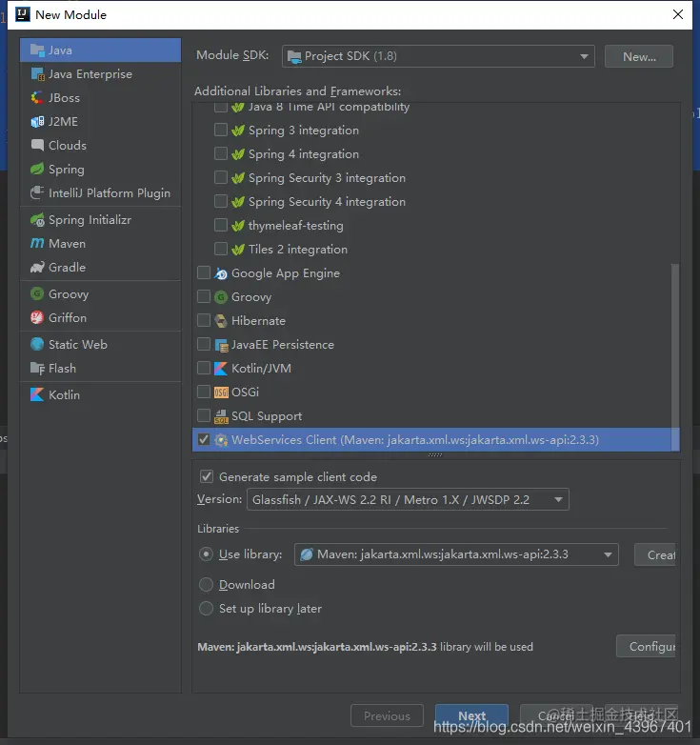Select Spring module type
Viewport: 700px width, 745px height.
point(101,170)
